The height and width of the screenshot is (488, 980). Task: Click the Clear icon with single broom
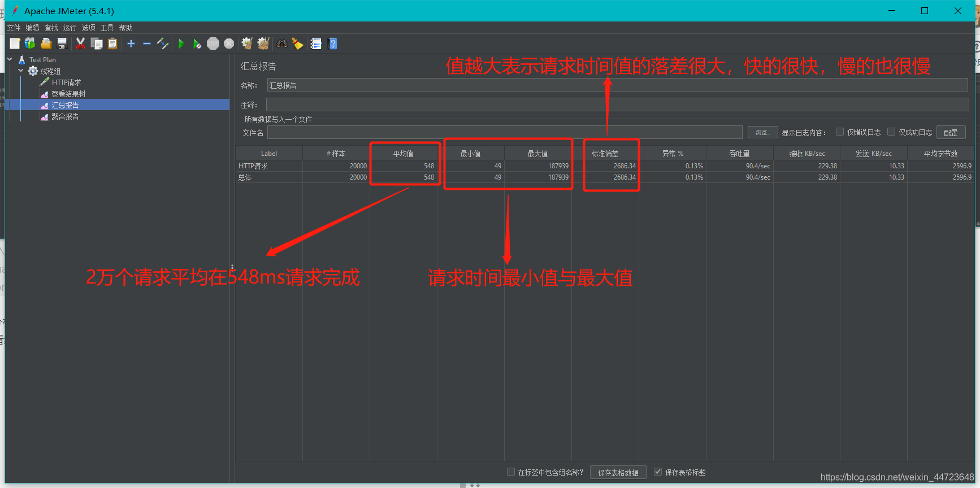click(247, 43)
